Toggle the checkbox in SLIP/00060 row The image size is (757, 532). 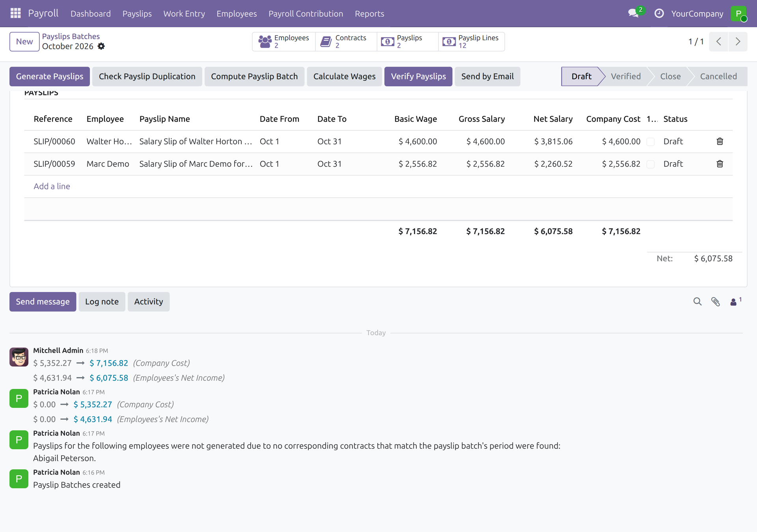point(651,141)
